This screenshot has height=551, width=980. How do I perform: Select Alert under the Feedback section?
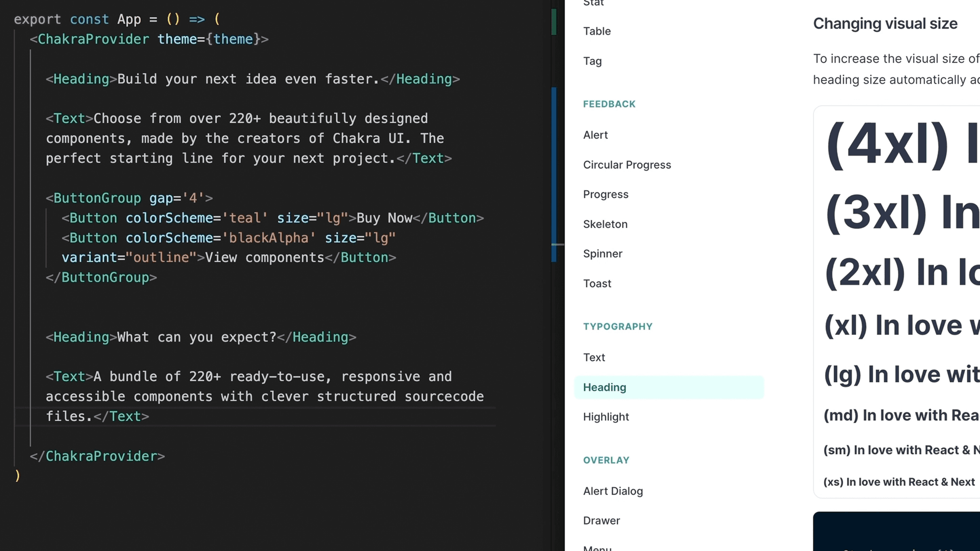tap(595, 135)
